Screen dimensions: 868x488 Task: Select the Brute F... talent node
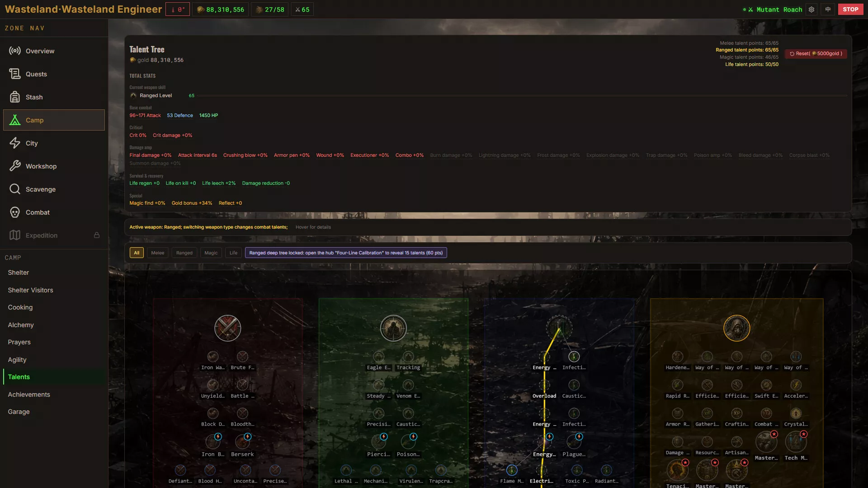[x=242, y=357]
